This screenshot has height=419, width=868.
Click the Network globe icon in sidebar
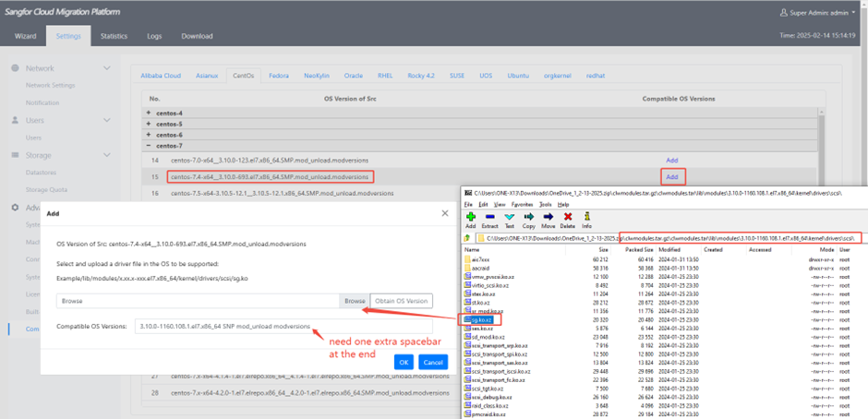point(15,68)
